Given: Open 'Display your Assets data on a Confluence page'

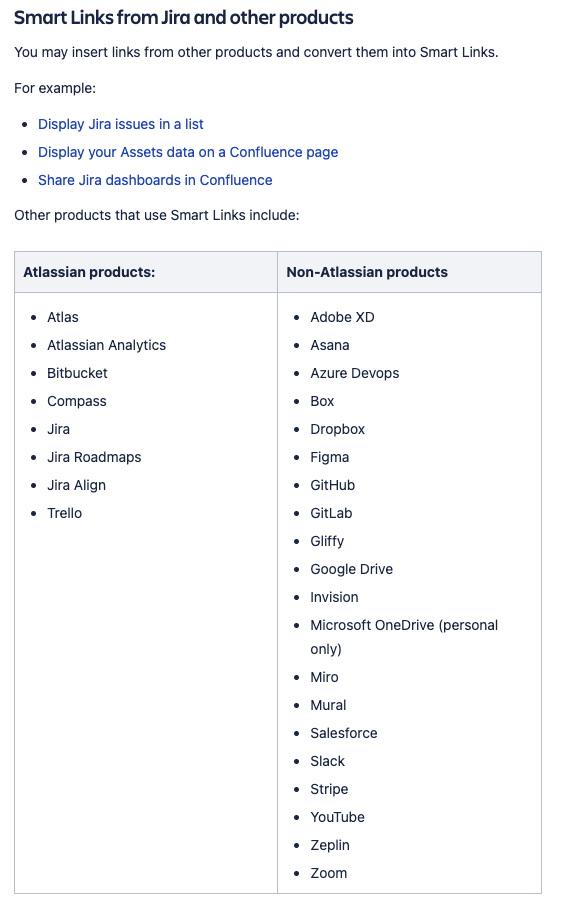Looking at the screenshot, I should 188,152.
